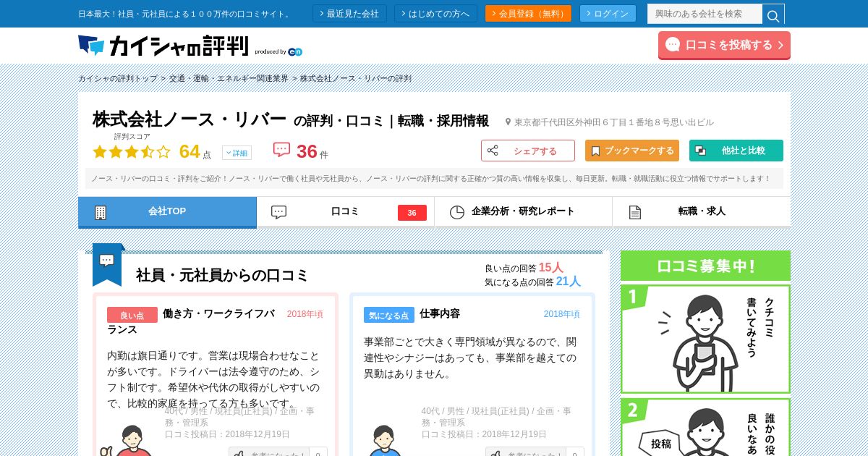Image resolution: width=868 pixels, height=456 pixels.
Task: Click breadcrumb カイシャの評判トップ
Action: click(118, 78)
